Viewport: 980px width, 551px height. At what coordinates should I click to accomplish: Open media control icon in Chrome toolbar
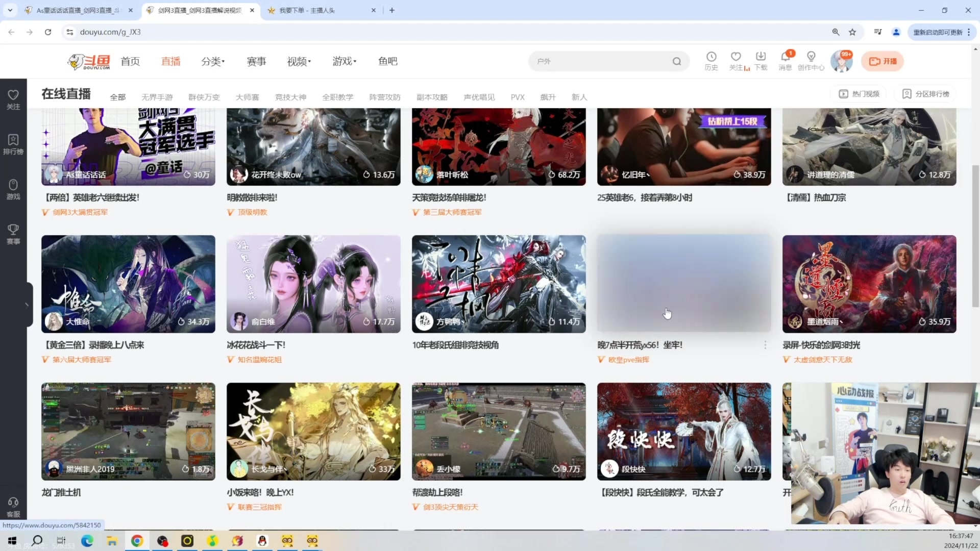click(877, 32)
